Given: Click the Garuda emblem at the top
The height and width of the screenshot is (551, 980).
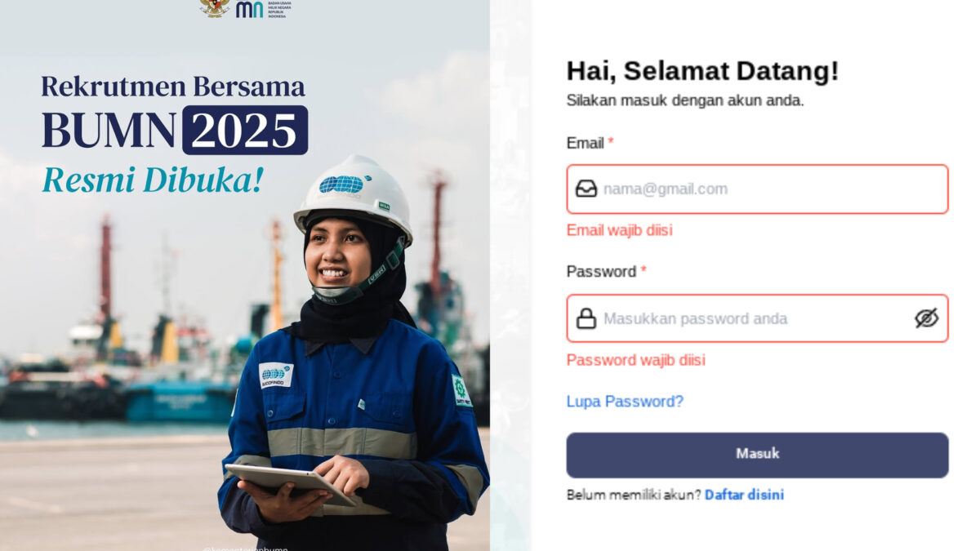Looking at the screenshot, I should (x=215, y=7).
